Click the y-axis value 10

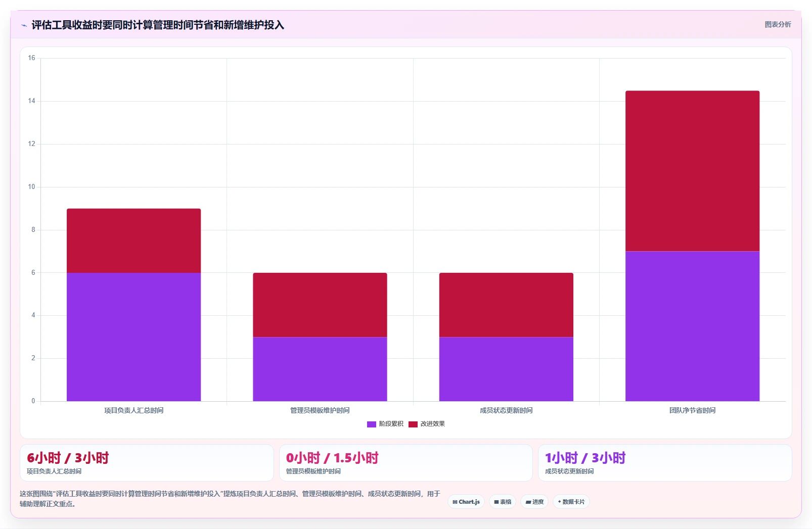tap(31, 187)
